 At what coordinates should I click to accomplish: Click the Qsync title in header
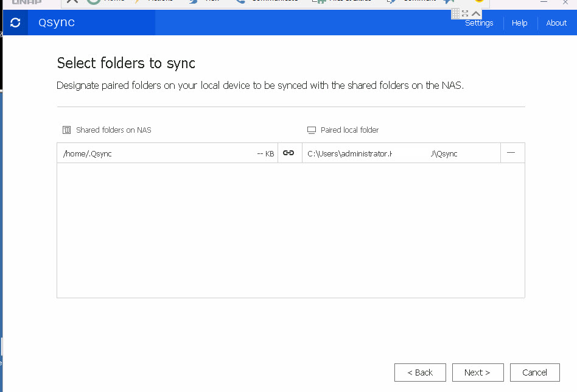pos(57,23)
